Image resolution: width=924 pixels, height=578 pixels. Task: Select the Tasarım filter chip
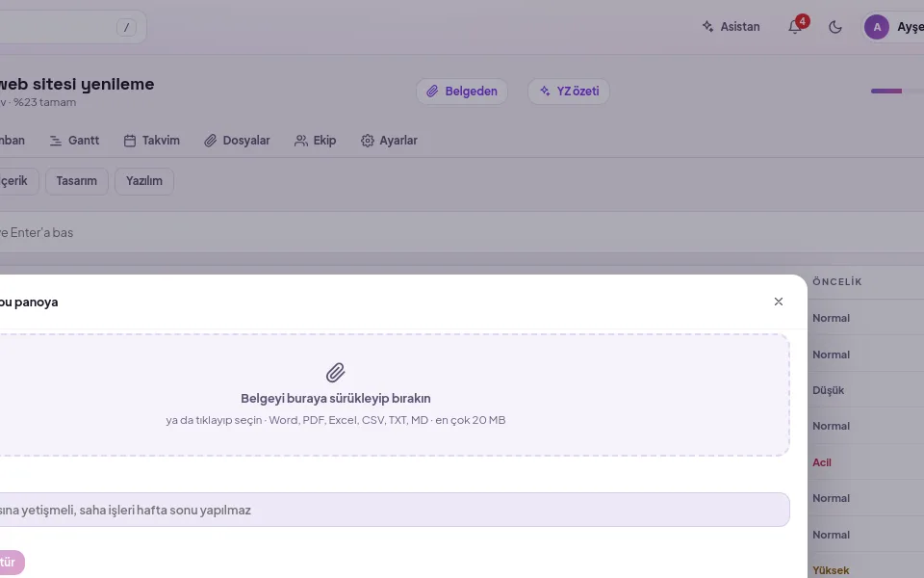point(77,181)
